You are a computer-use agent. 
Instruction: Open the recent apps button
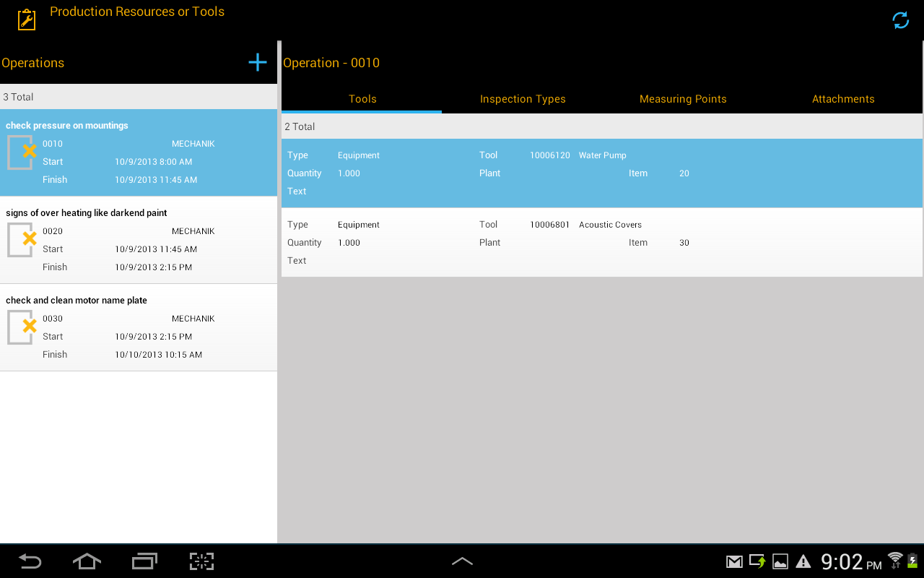pyautogui.click(x=144, y=561)
